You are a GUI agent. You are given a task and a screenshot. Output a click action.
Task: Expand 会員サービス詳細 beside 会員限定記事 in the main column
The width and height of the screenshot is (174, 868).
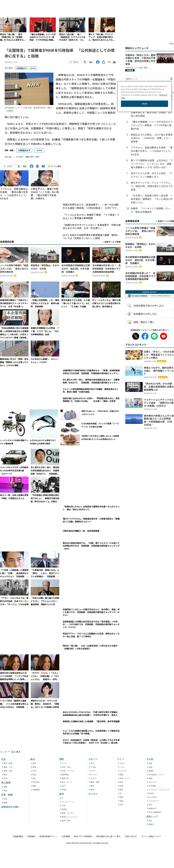tap(112, 242)
